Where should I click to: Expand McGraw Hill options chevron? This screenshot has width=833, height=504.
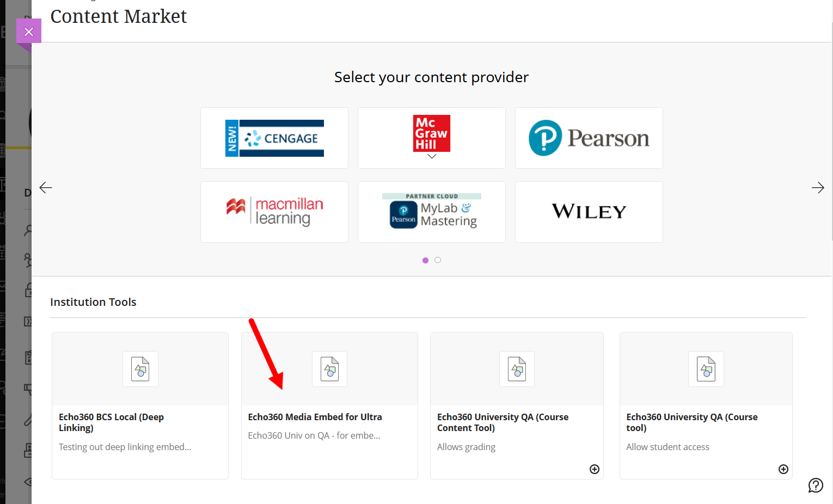[432, 157]
